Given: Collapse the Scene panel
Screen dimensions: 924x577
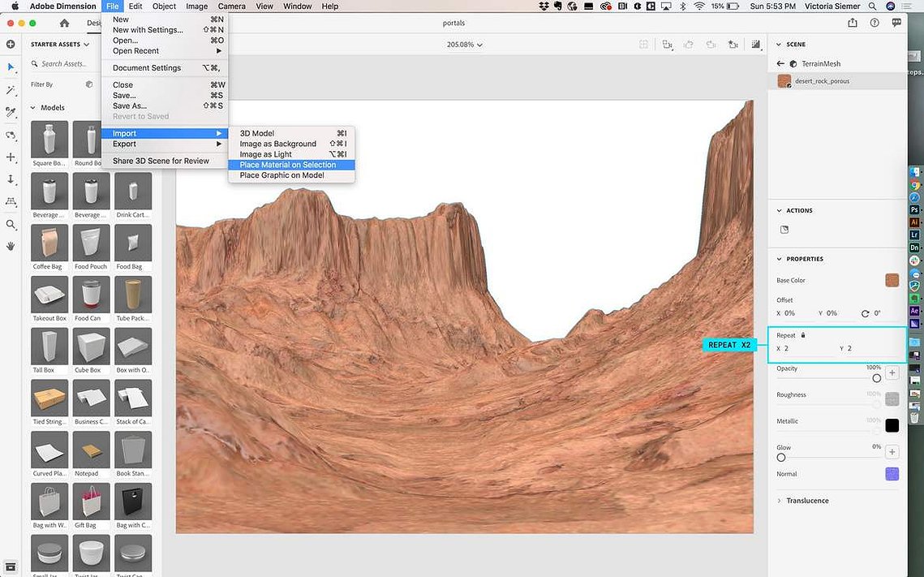Looking at the screenshot, I should pos(779,44).
